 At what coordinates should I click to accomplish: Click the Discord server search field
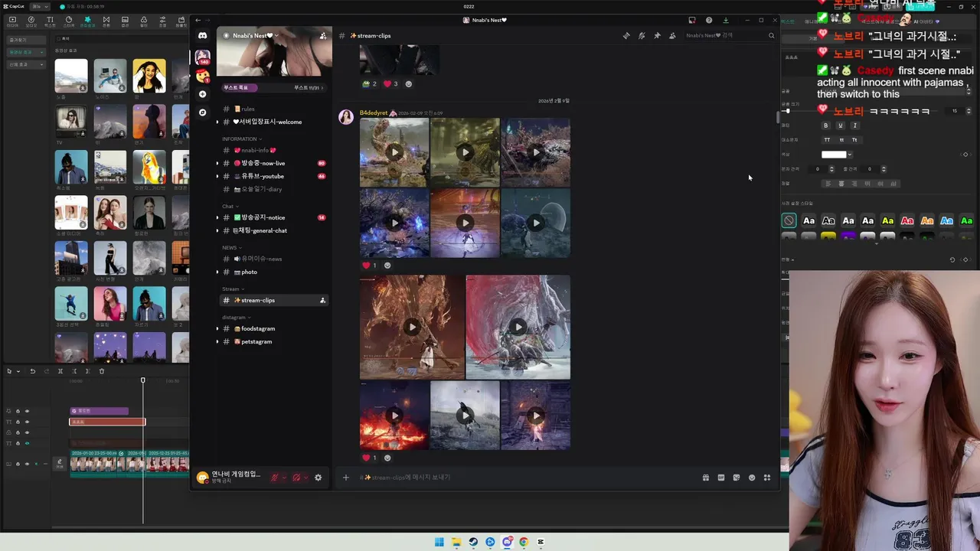pos(730,36)
